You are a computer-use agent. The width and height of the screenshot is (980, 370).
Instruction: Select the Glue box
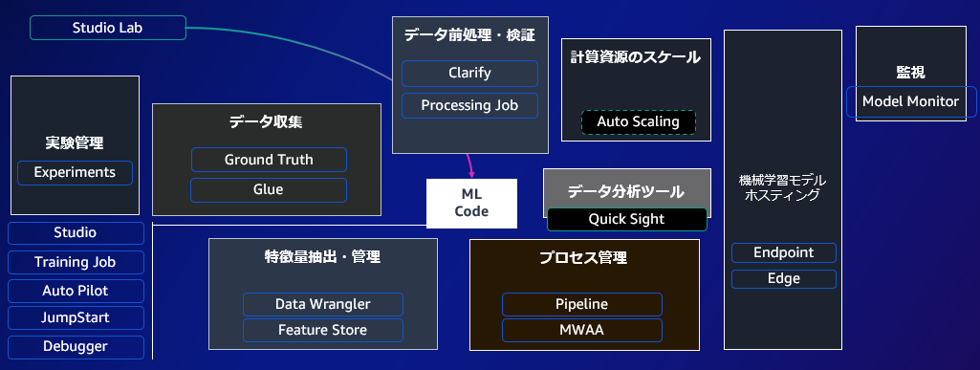point(269,190)
